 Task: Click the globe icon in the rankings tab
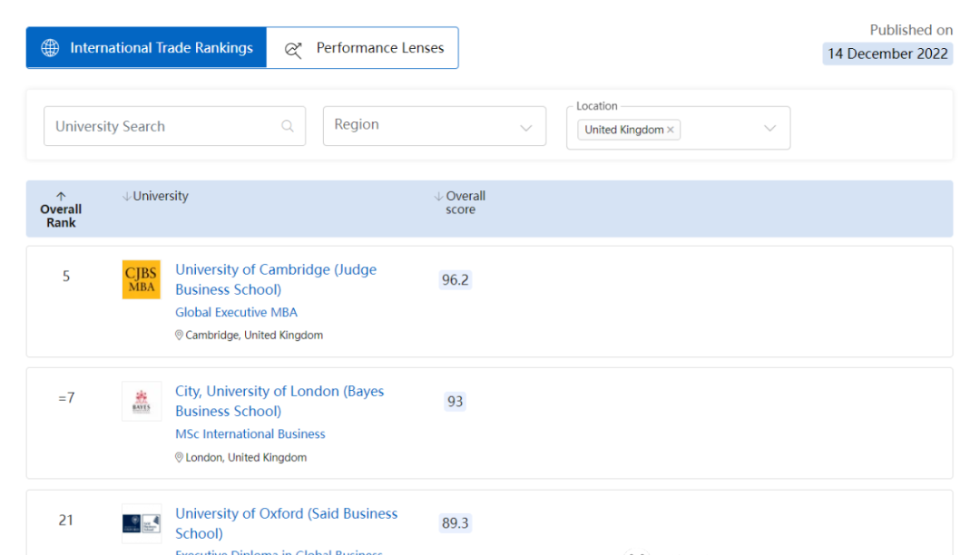pos(50,48)
